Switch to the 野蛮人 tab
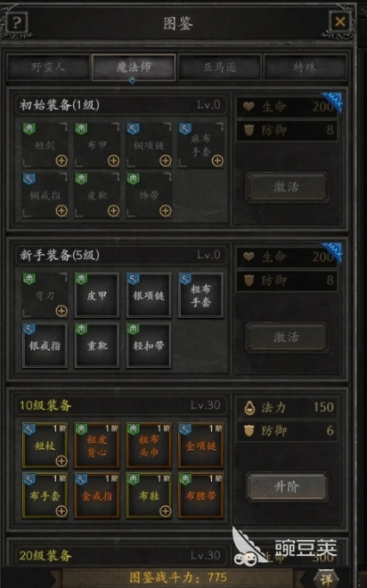Image resolution: width=367 pixels, height=588 pixels. pyautogui.click(x=48, y=67)
